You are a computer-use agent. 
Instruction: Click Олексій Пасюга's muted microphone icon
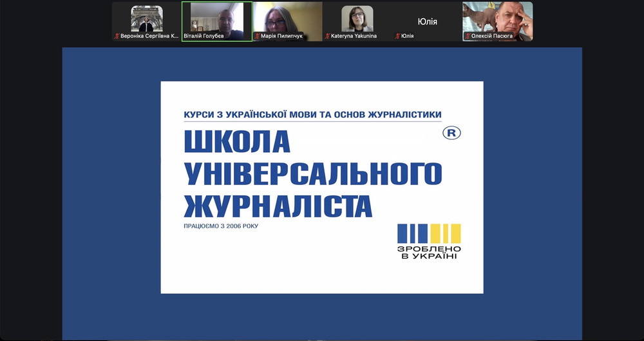[x=468, y=36]
